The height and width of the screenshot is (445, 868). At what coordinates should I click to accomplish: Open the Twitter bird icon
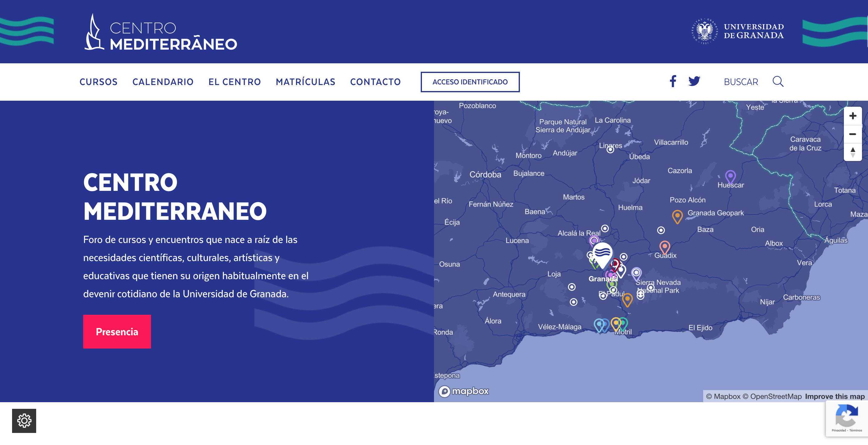[694, 81]
